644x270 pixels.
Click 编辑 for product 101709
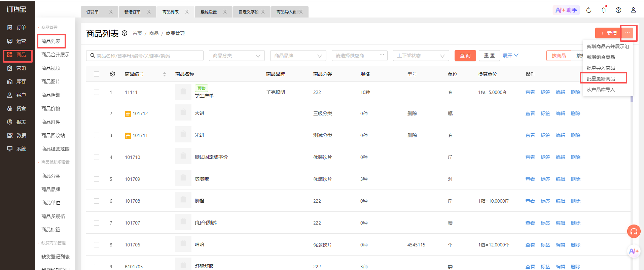(x=561, y=179)
